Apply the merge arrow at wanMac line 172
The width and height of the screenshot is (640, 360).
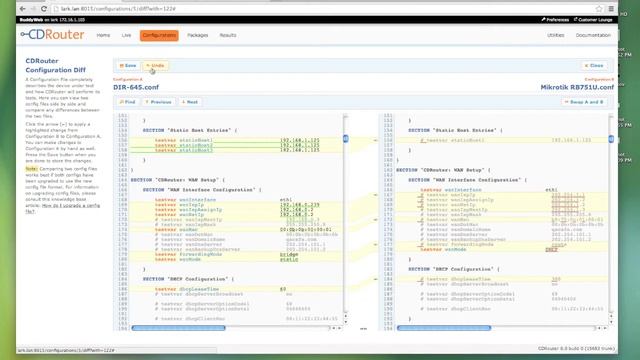click(x=376, y=220)
